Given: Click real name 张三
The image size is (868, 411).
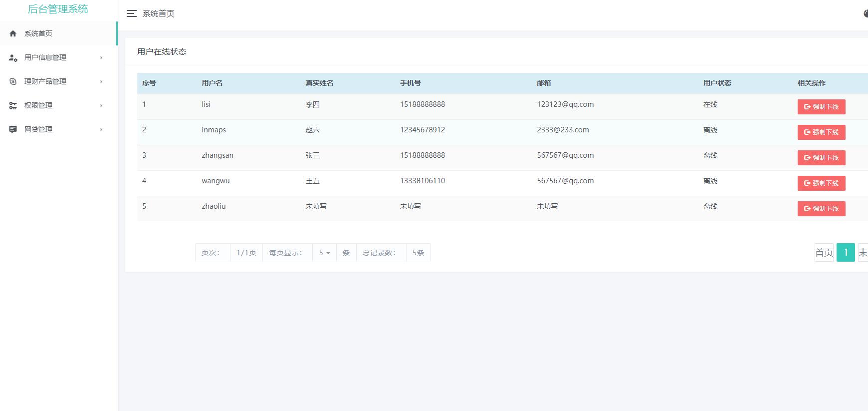Looking at the screenshot, I should 313,155.
